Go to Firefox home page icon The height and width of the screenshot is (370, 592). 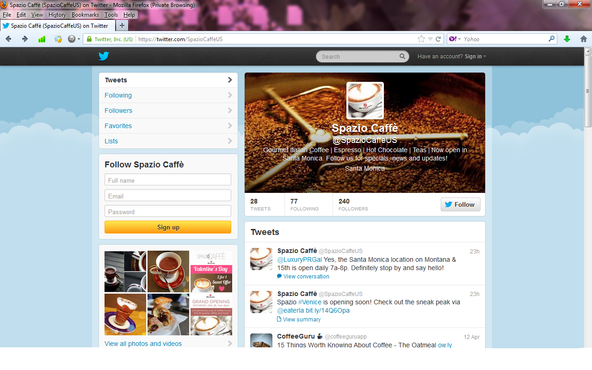click(583, 39)
